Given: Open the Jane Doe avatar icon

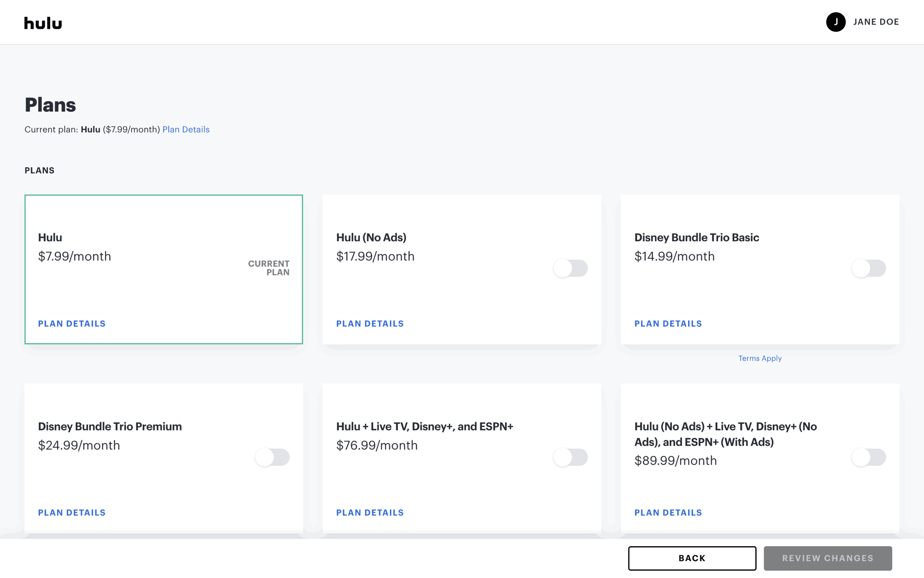Looking at the screenshot, I should point(836,22).
